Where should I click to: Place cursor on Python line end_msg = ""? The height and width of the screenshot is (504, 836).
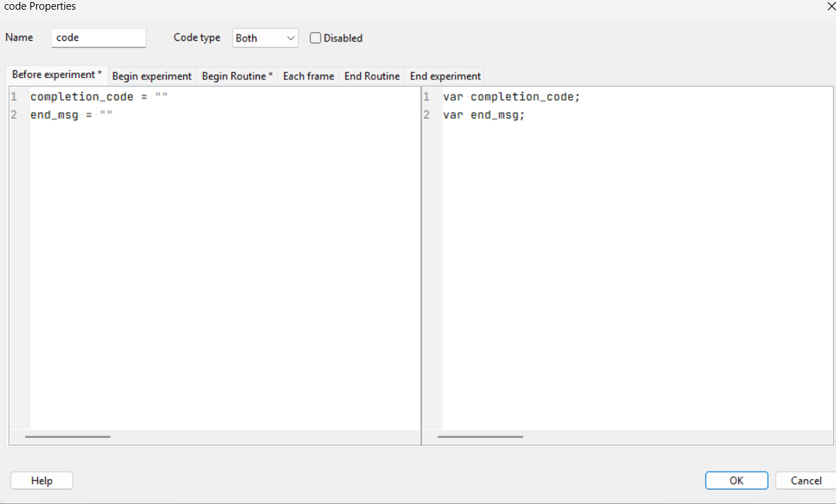(x=71, y=115)
